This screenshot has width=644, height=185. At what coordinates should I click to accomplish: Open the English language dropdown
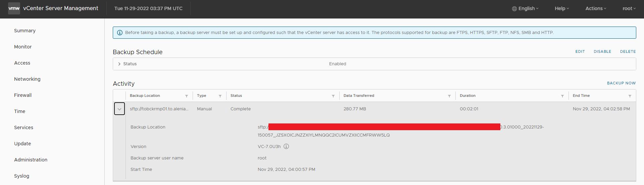(x=525, y=8)
